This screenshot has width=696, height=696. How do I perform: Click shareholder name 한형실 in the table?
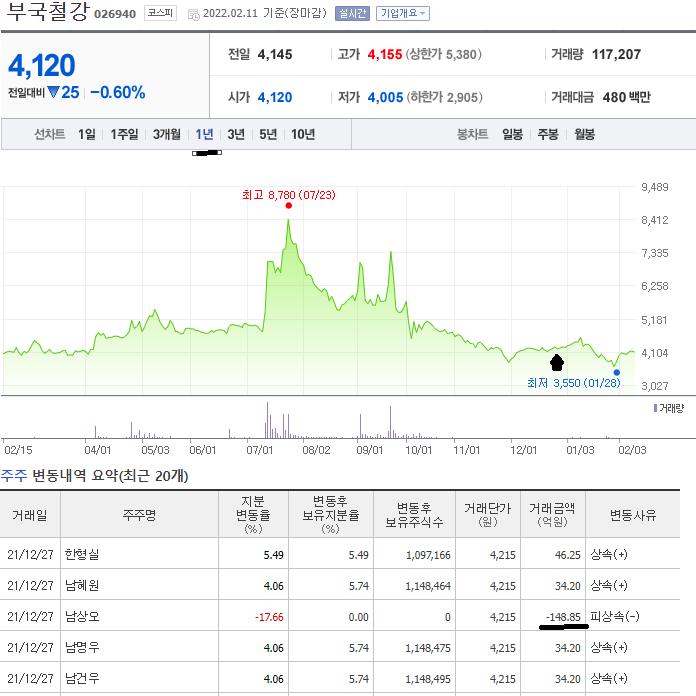[x=81, y=554]
